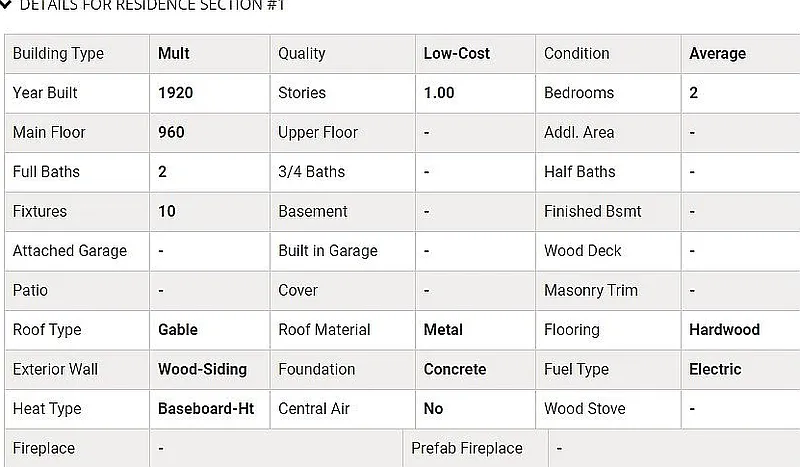The height and width of the screenshot is (467, 800).
Task: Click the 1920 year built value
Action: pyautogui.click(x=176, y=93)
